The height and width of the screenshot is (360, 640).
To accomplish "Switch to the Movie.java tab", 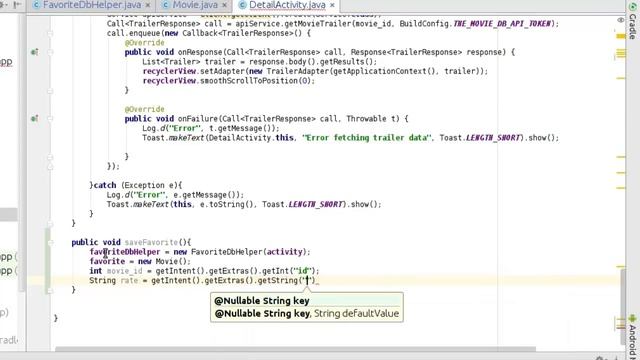I will point(195,5).
